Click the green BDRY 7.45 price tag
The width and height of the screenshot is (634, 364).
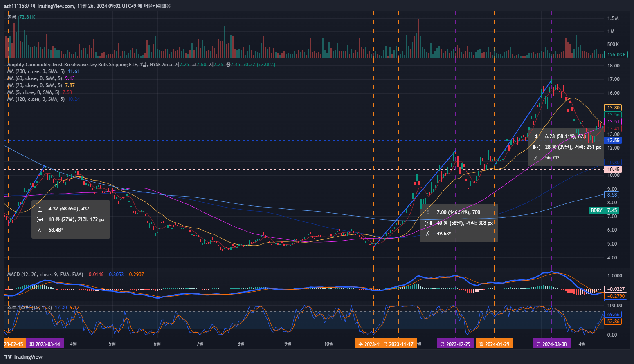pyautogui.click(x=604, y=210)
